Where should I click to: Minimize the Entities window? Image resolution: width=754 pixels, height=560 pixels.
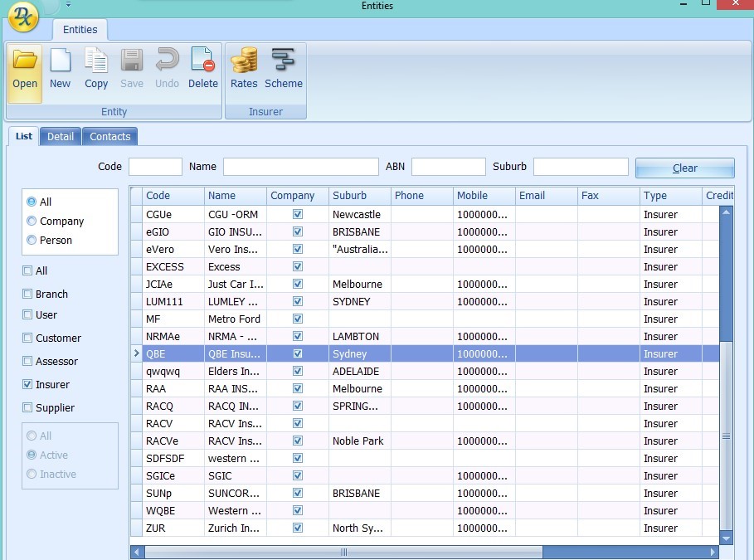[x=683, y=4]
